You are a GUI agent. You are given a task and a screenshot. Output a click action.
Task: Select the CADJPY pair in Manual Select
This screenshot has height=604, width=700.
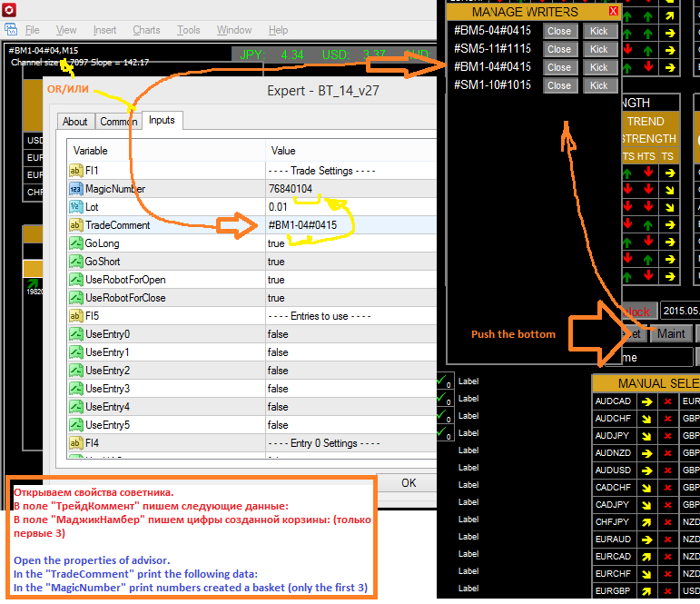tap(613, 505)
